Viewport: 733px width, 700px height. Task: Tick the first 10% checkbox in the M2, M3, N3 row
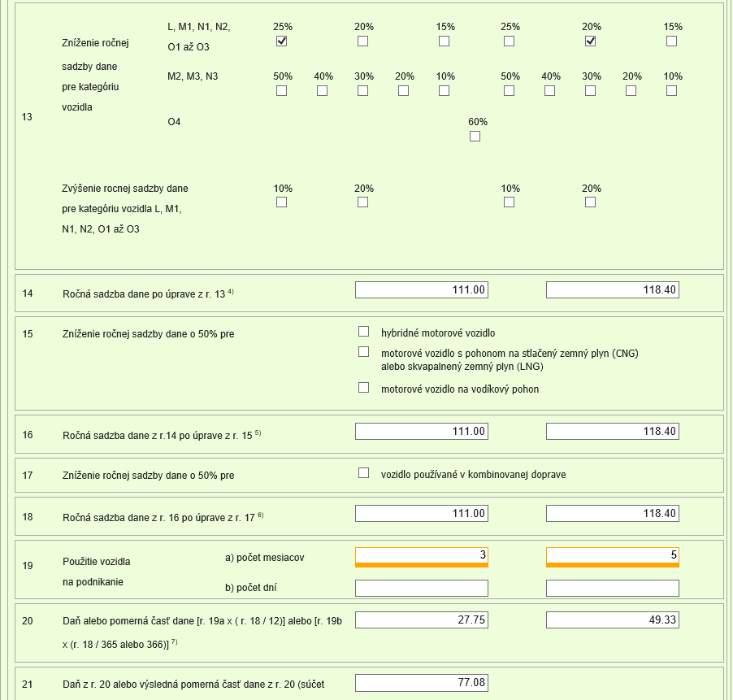444,91
